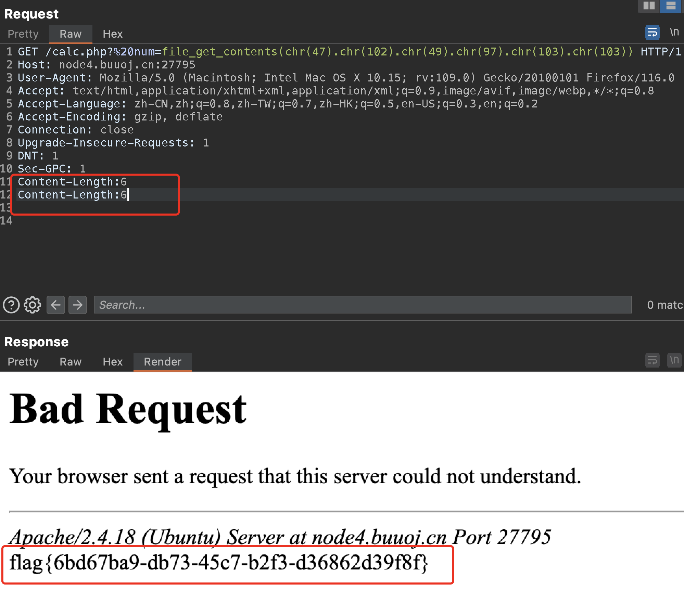Image resolution: width=684 pixels, height=616 pixels.
Task: Open search help question mark icon
Action: coord(11,305)
